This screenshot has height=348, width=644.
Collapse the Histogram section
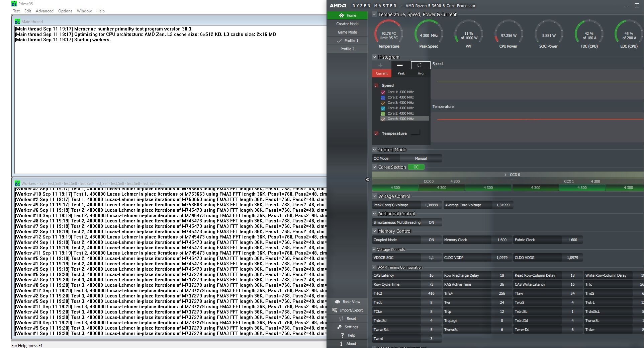tap(374, 57)
